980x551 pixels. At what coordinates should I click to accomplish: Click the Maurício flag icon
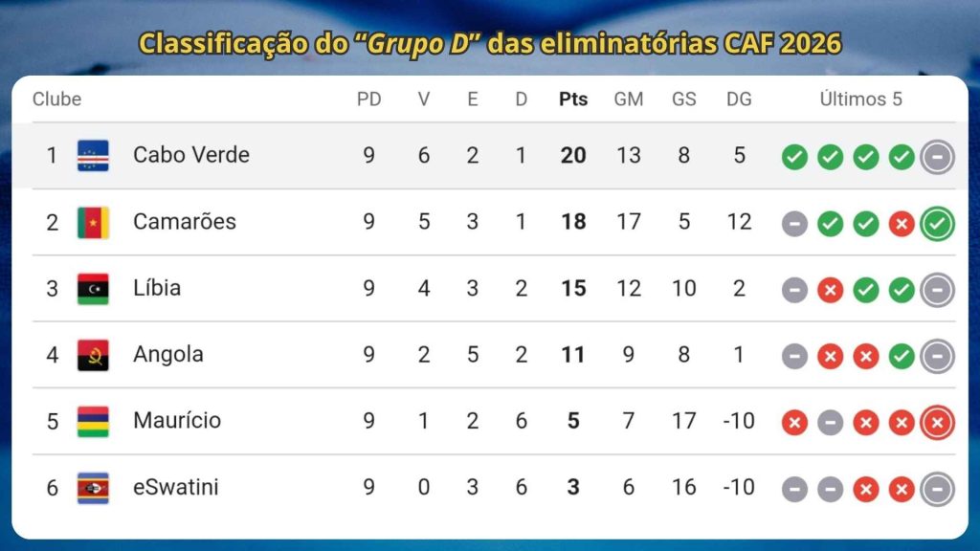(x=93, y=421)
